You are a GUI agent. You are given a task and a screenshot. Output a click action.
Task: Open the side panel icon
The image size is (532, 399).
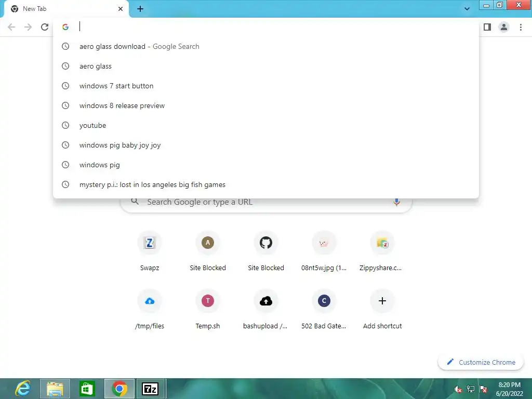click(487, 27)
